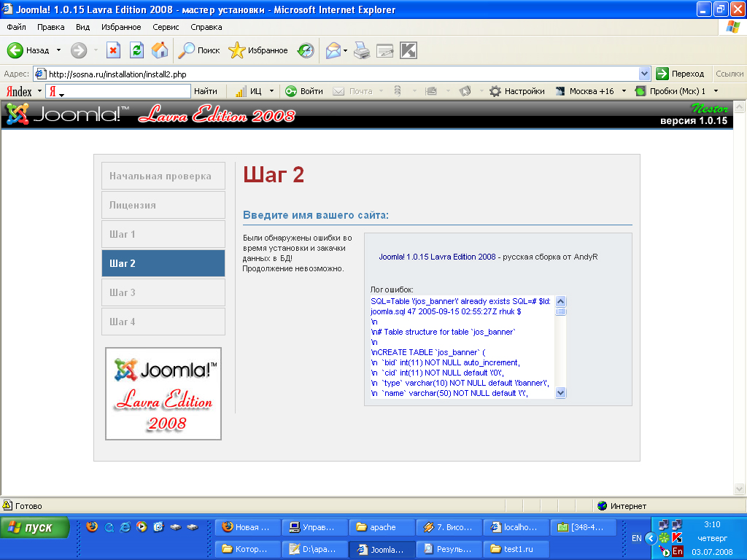Launch Windows Media Player from quick launch

tap(142, 526)
